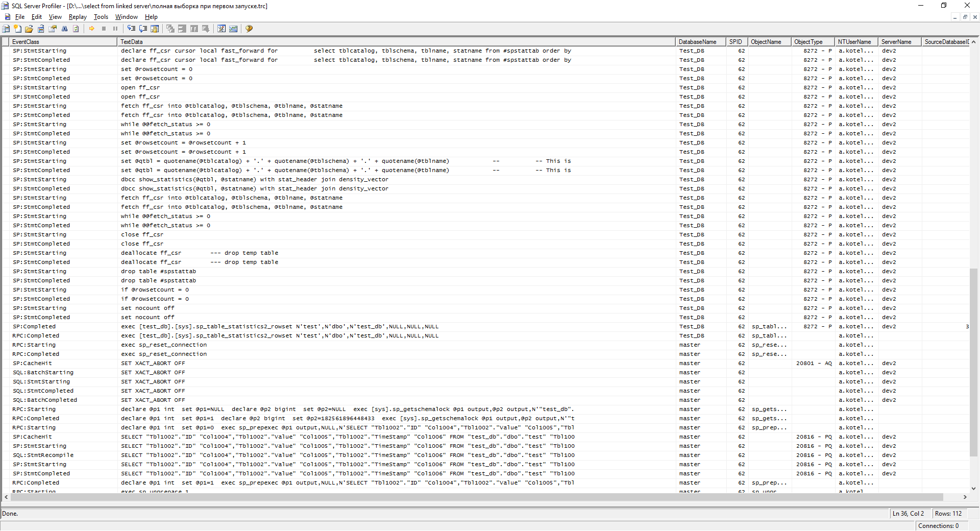Click the Open Trace Table icon
Screen dimensions: 980x531
point(41,29)
